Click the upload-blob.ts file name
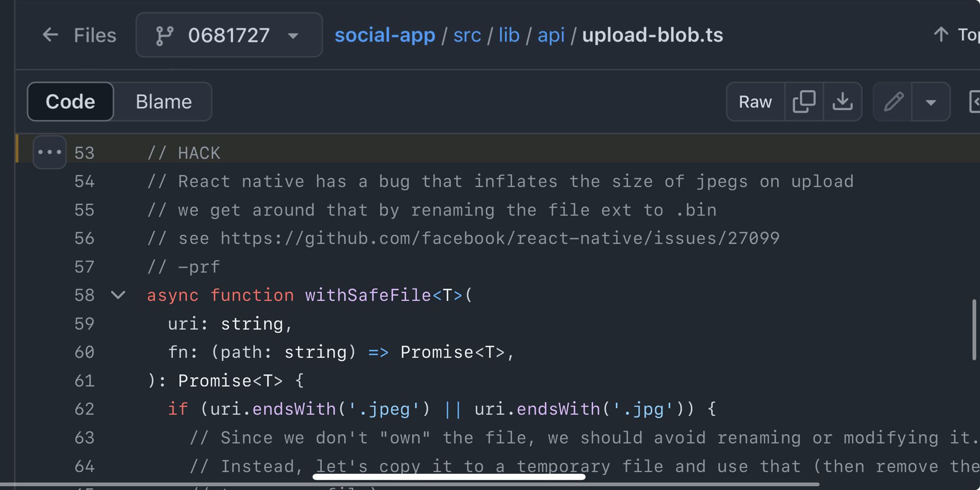980x490 pixels. pyautogui.click(x=652, y=35)
